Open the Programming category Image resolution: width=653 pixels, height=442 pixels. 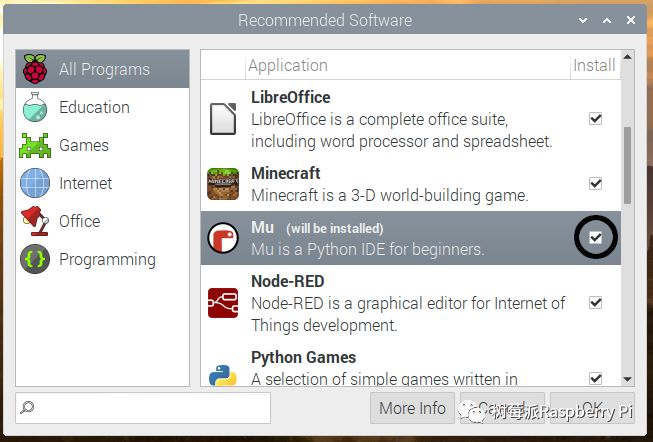[106, 260]
